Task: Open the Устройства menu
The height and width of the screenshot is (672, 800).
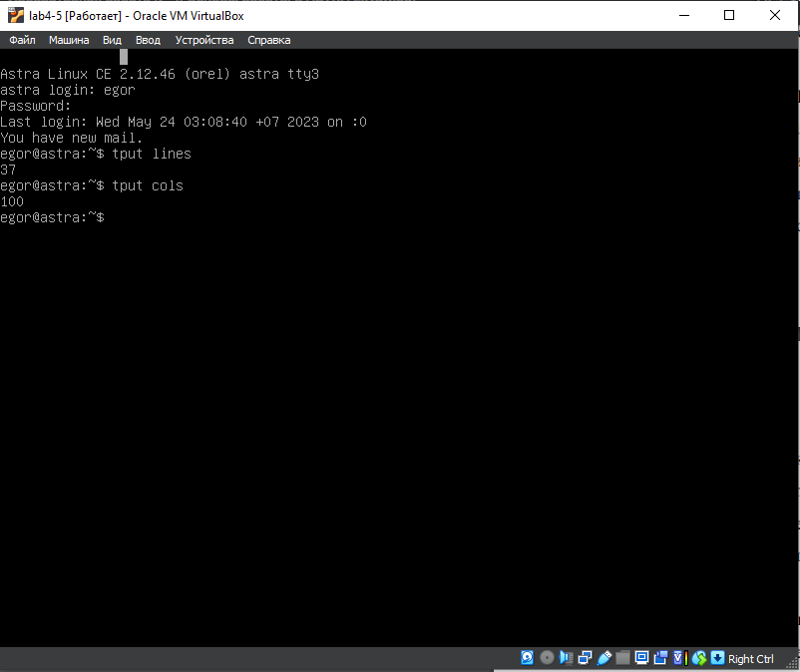Action: (x=204, y=40)
